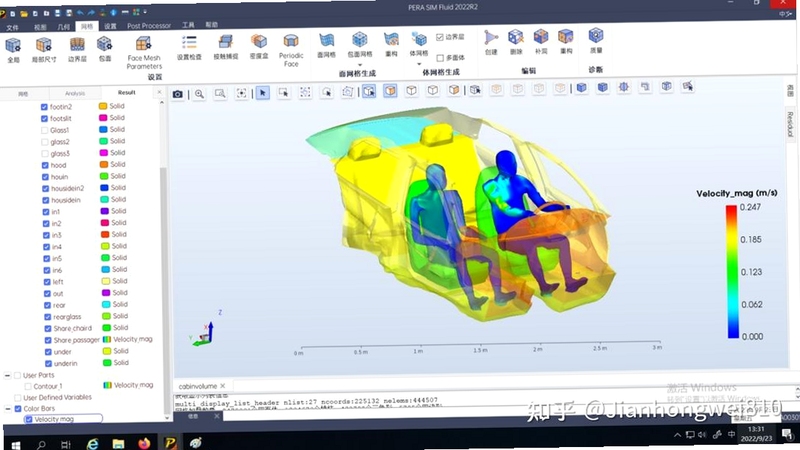Open Internet Explorer from the taskbar
Viewport: 800px width, 450px height.
pos(92,444)
